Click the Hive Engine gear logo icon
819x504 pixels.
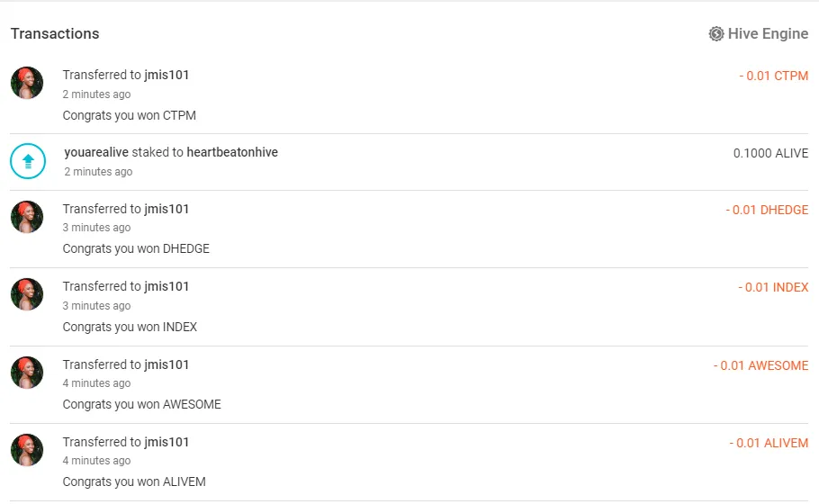tap(716, 34)
